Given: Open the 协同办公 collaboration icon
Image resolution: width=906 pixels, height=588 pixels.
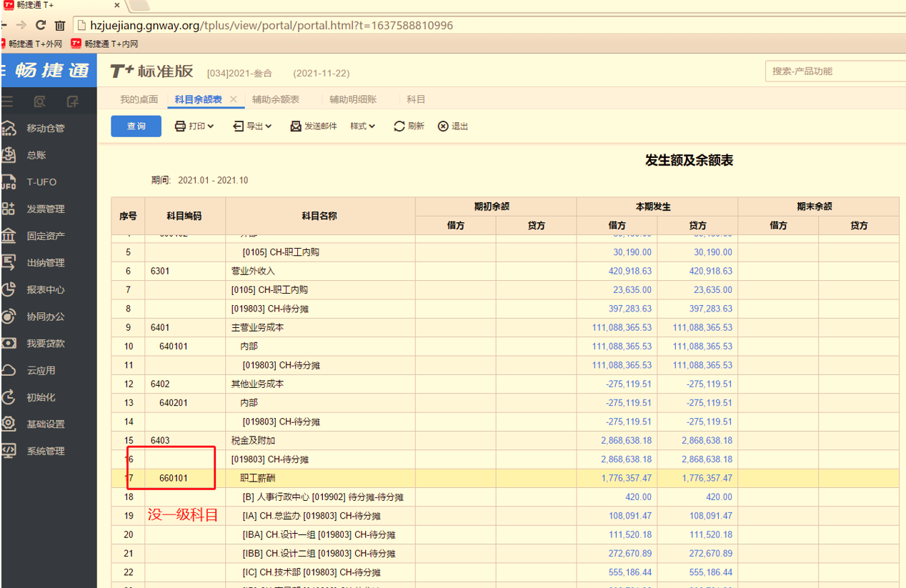Looking at the screenshot, I should [x=9, y=316].
